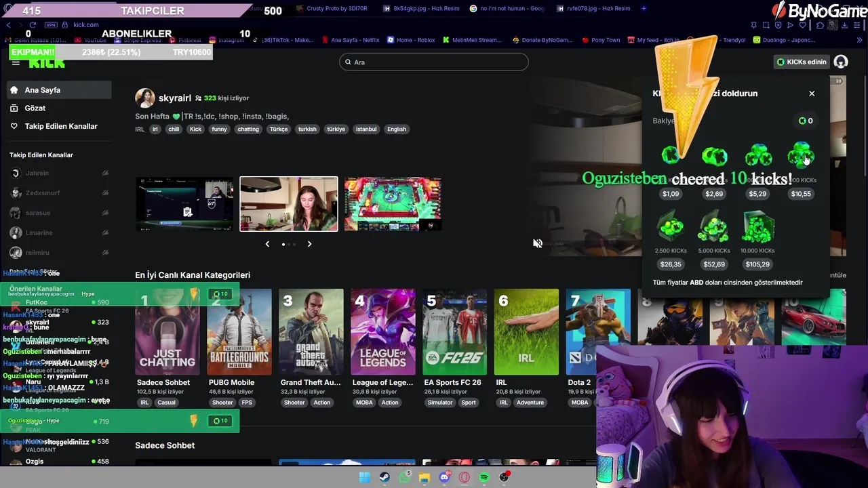Open Ozgis in recommended channels list
The width and height of the screenshot is (868, 488).
(60, 462)
